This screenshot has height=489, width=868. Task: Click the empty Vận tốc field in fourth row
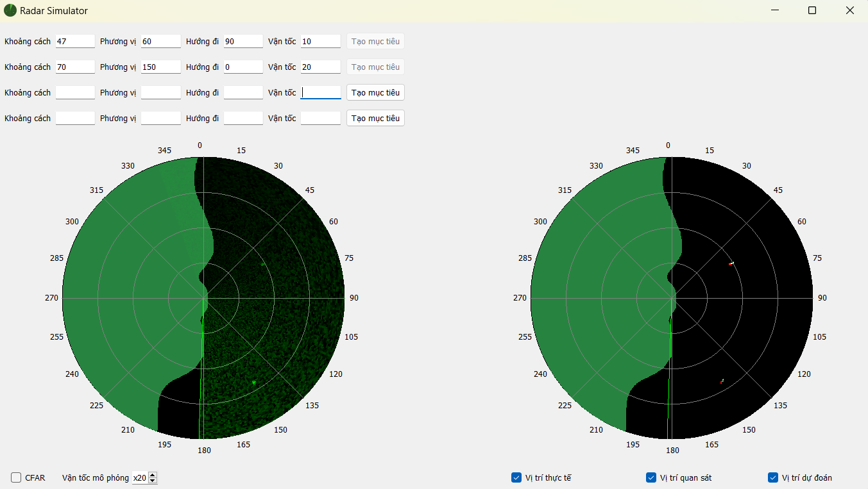321,118
